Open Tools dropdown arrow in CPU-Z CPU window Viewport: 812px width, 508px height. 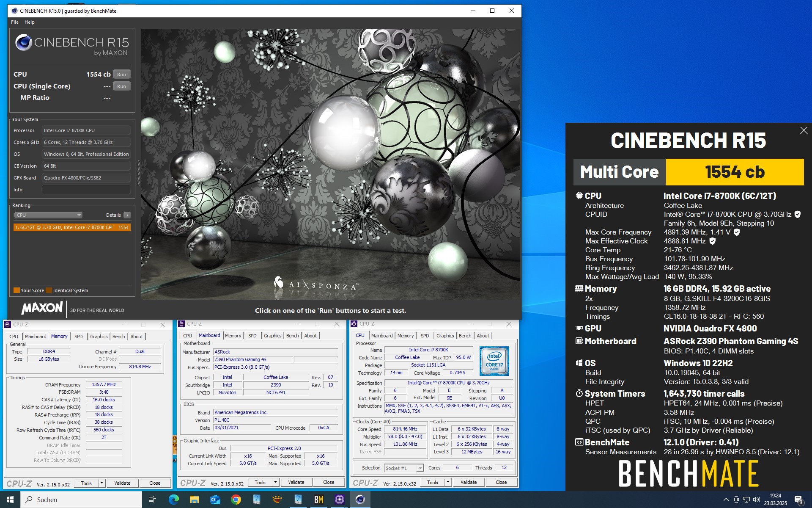[x=448, y=482]
